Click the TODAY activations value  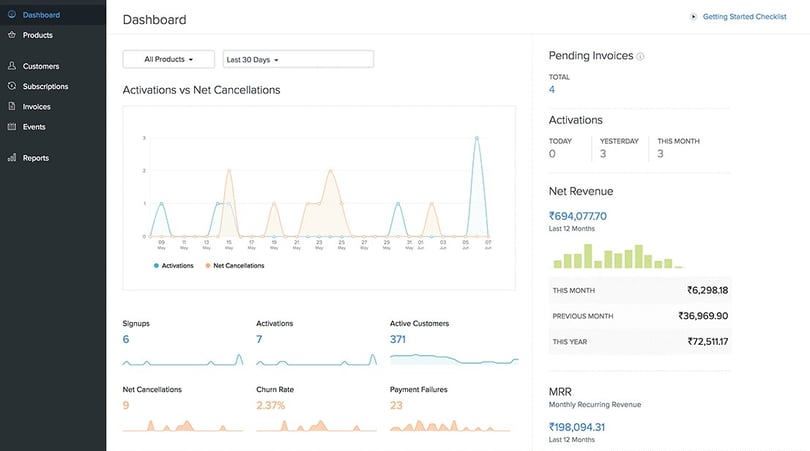(552, 153)
